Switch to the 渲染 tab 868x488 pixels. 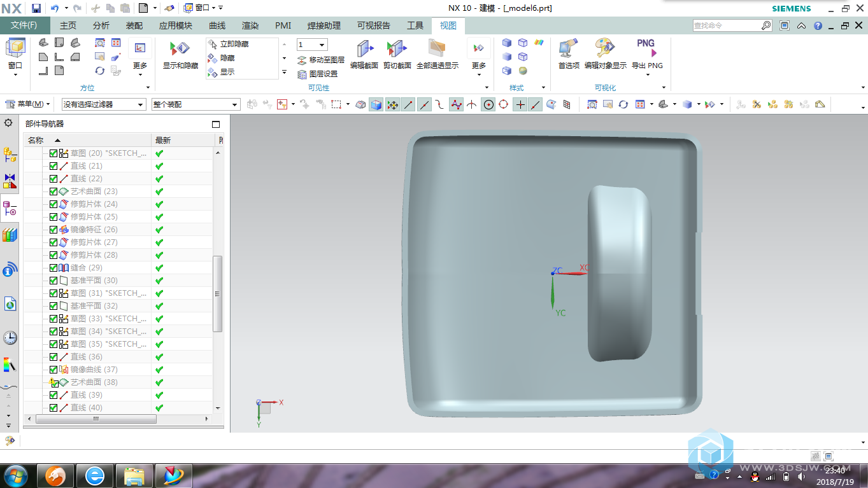click(250, 25)
